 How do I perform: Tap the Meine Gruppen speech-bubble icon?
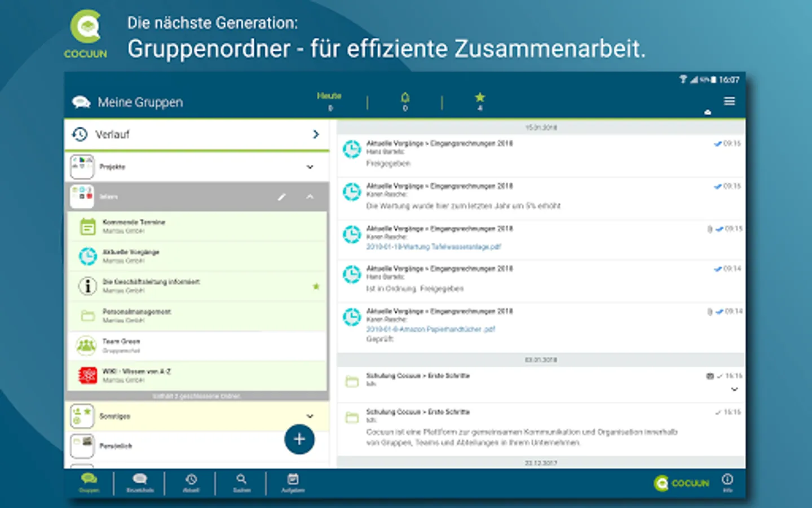click(x=81, y=102)
